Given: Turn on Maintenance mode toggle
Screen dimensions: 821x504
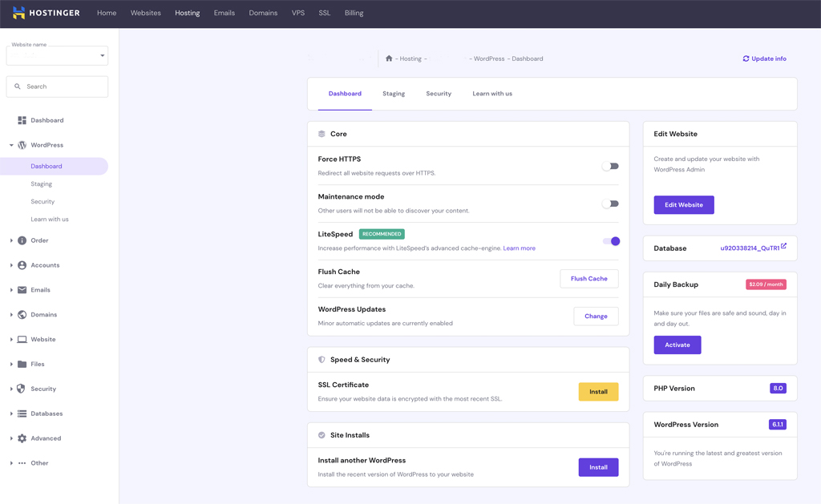Looking at the screenshot, I should click(x=610, y=204).
